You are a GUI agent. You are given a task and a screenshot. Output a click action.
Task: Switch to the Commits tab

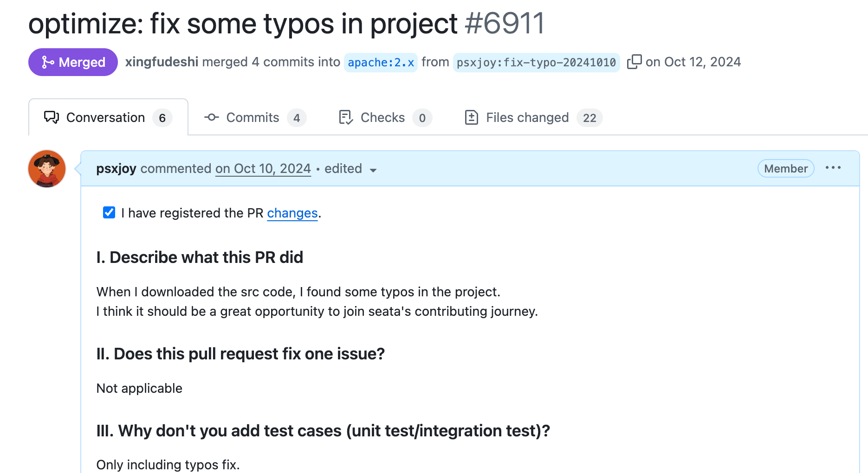click(252, 117)
